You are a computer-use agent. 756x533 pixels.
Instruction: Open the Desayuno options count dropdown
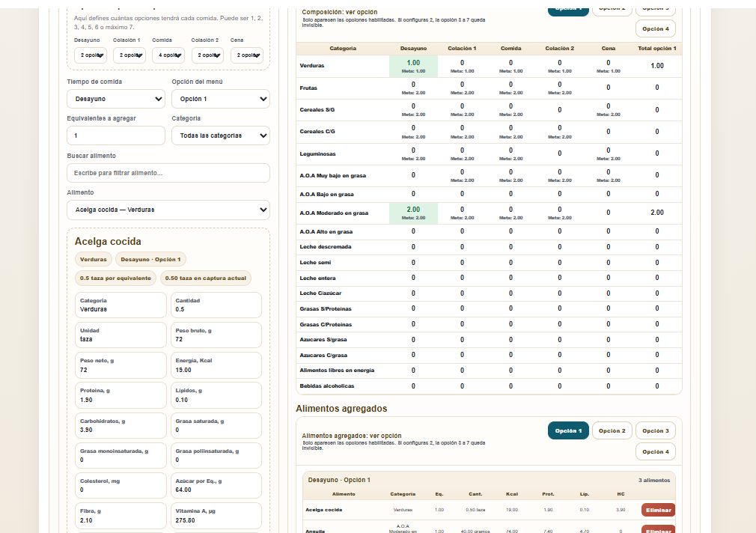(90, 55)
